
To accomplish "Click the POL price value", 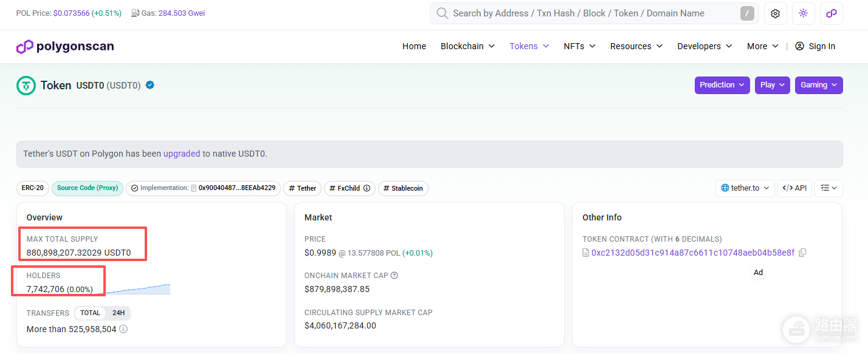I will 71,13.
